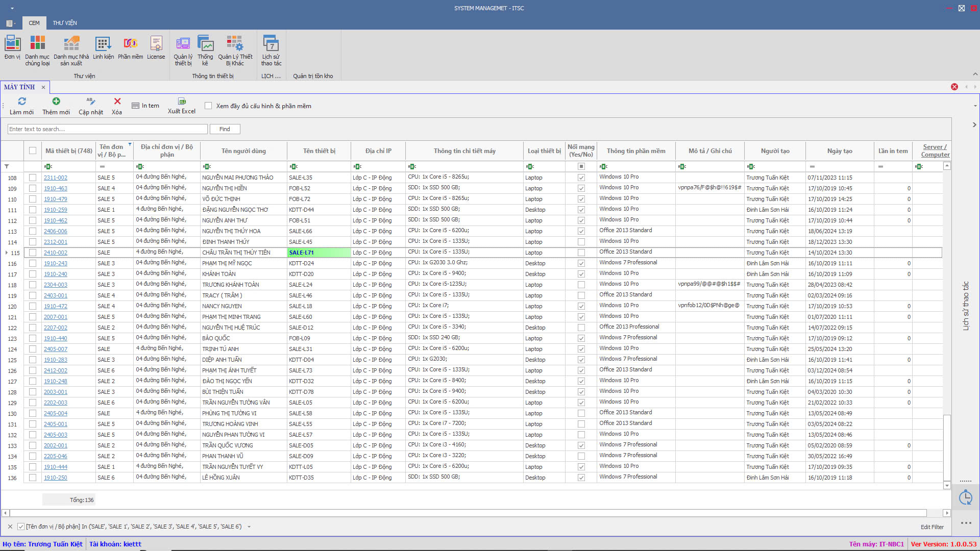Collapse the ribbon with the up arrow
Image resolution: width=980 pixels, height=551 pixels.
[x=975, y=74]
